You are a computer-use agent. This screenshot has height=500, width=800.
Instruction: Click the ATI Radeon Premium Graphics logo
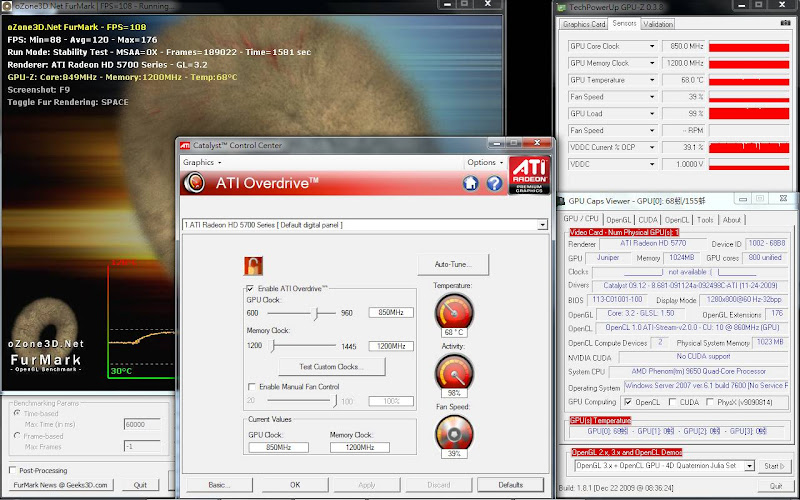(x=530, y=176)
